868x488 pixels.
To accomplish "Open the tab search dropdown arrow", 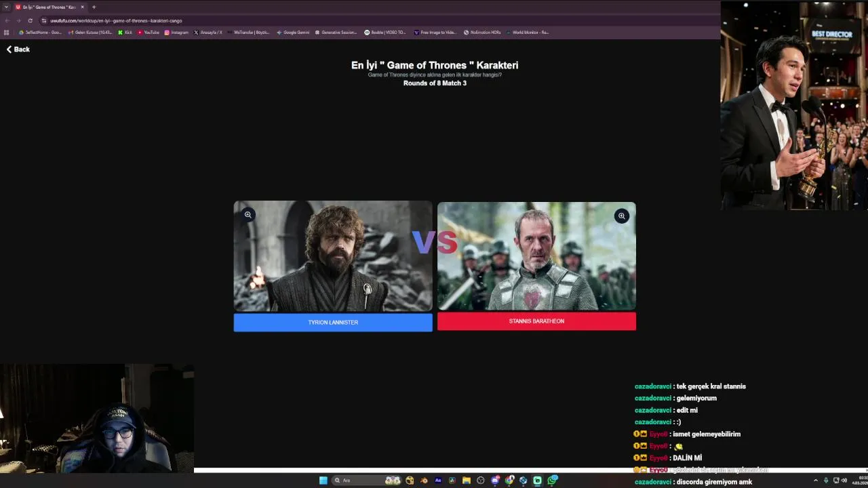I will 6,7.
